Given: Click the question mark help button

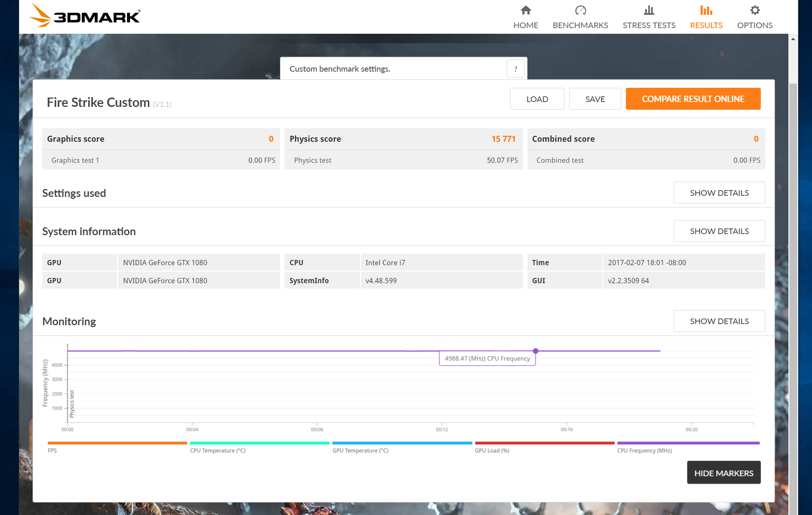Looking at the screenshot, I should click(515, 69).
